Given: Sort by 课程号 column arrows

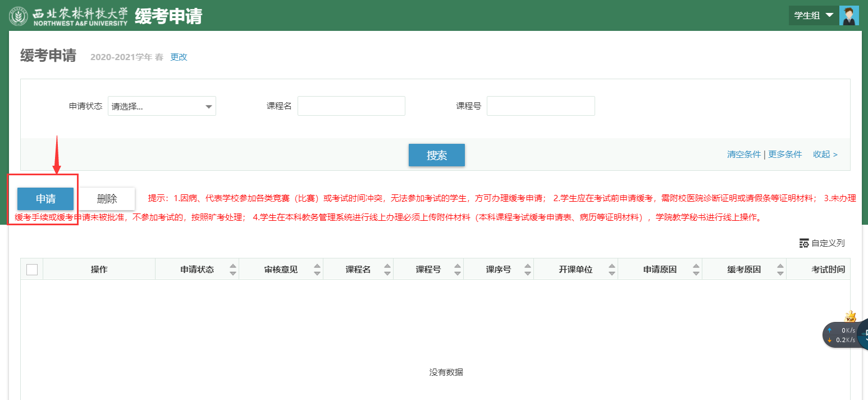Looking at the screenshot, I should coord(458,270).
